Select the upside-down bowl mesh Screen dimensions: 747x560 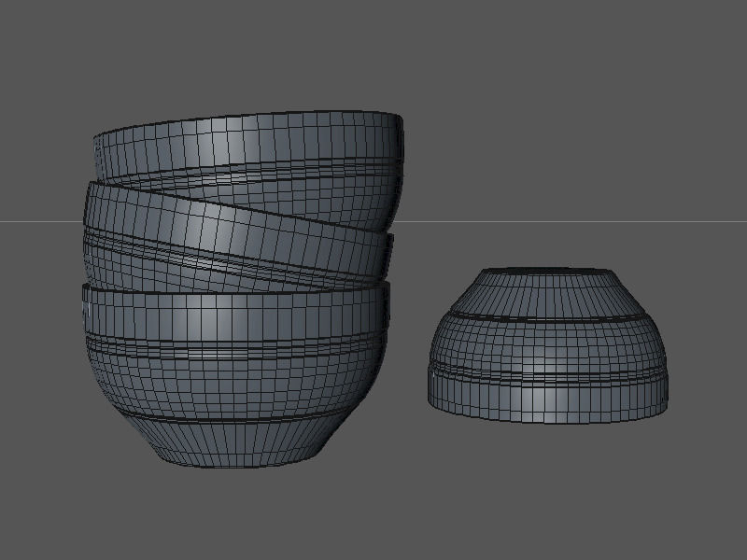548,346
